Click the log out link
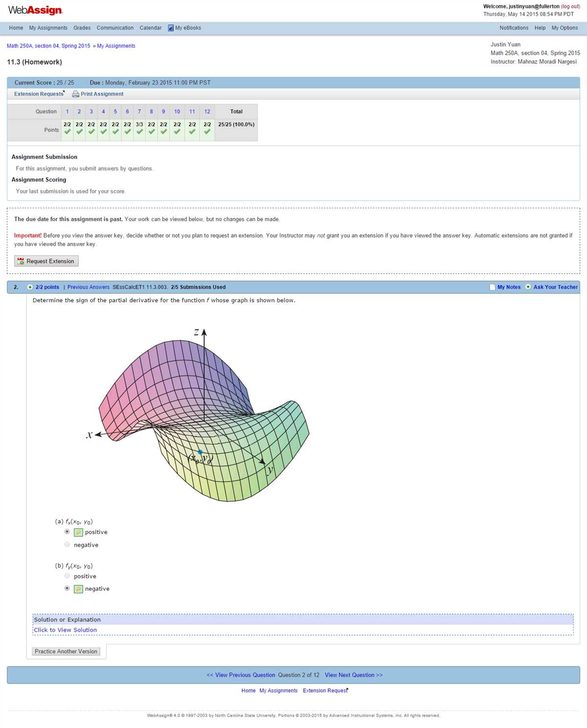 [570, 6]
